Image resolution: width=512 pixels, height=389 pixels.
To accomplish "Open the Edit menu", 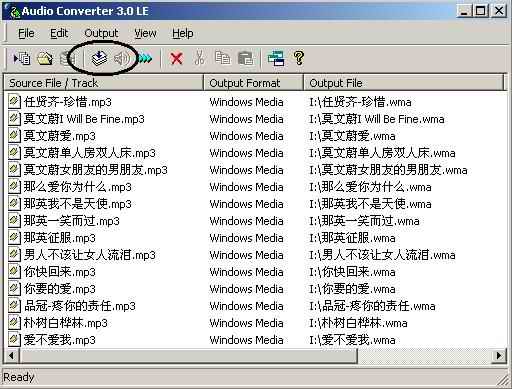I will tap(59, 33).
